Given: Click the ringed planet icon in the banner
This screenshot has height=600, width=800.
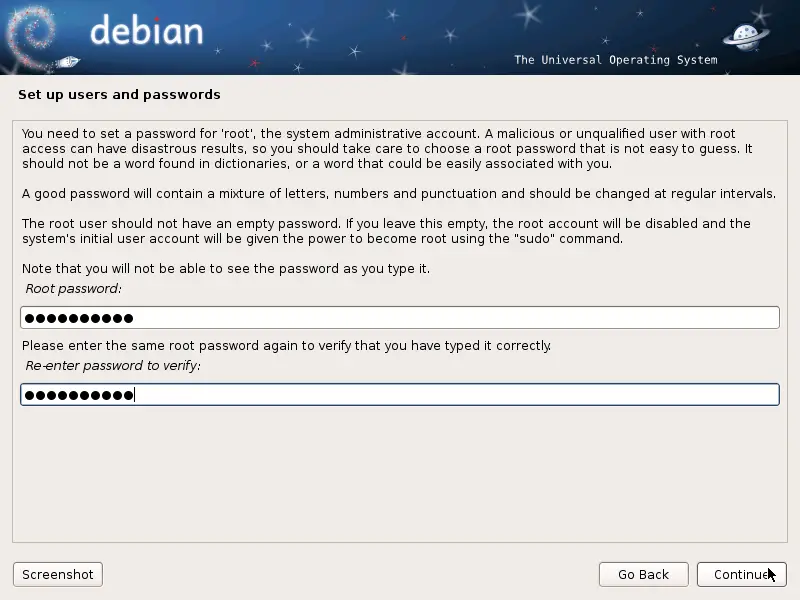Looking at the screenshot, I should (746, 37).
